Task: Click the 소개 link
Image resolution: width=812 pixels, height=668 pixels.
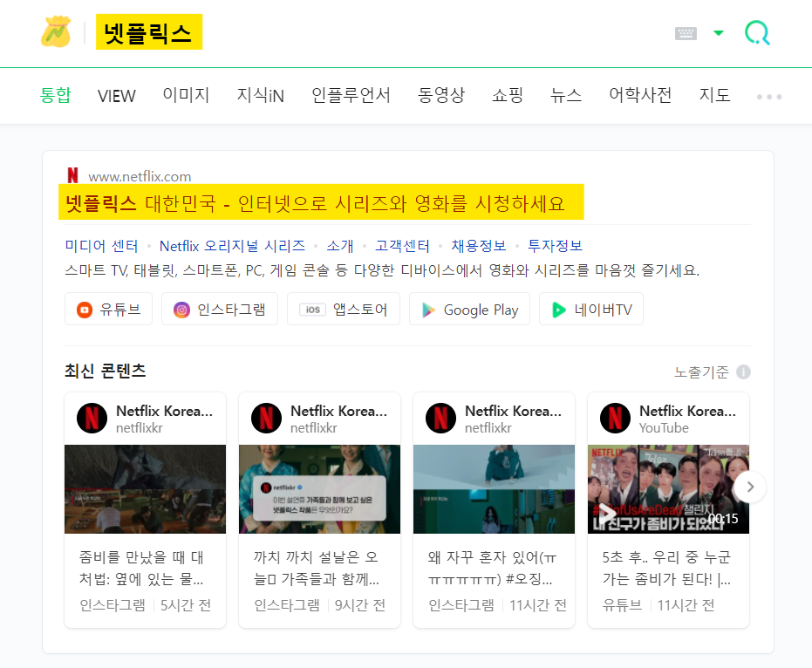Action: pos(340,246)
